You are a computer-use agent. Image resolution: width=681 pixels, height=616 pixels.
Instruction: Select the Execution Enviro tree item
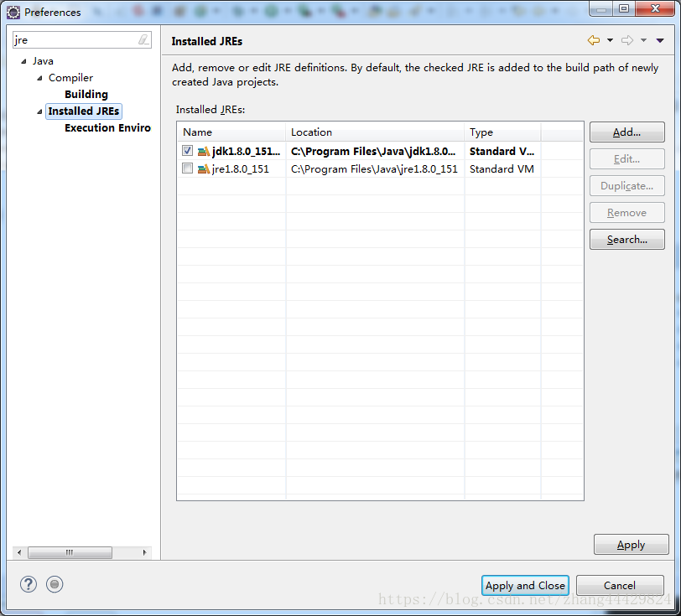click(107, 127)
